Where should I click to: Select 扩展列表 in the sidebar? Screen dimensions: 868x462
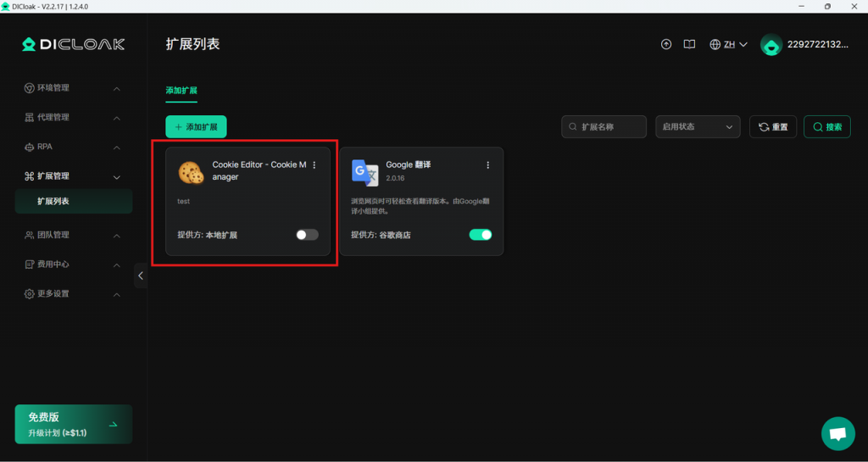point(53,202)
